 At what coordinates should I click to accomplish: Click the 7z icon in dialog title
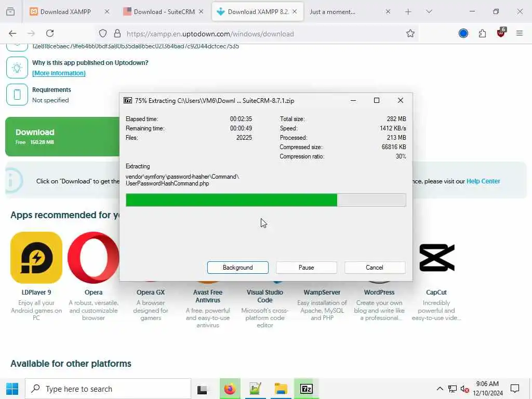[128, 100]
